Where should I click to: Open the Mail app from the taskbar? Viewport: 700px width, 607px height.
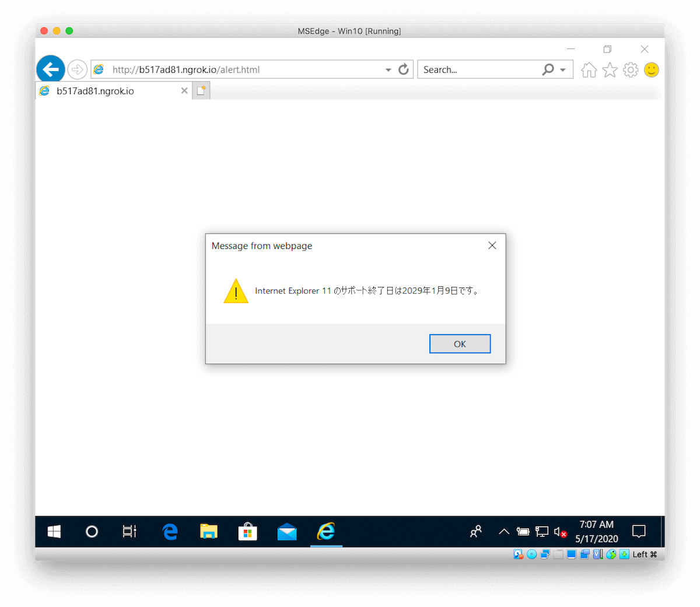pos(287,531)
